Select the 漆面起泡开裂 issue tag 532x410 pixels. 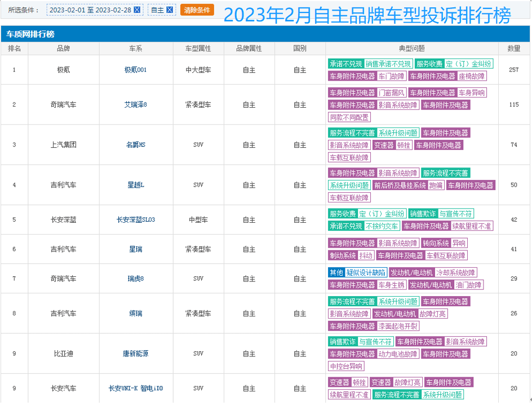(398, 326)
